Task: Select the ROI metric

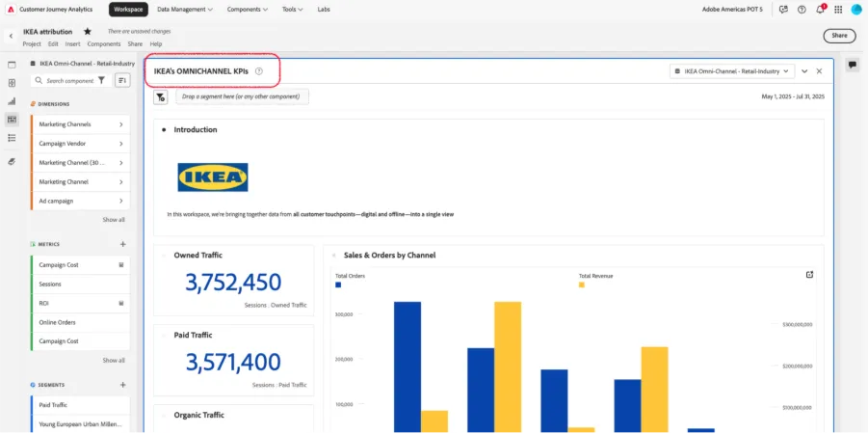Action: 81,304
